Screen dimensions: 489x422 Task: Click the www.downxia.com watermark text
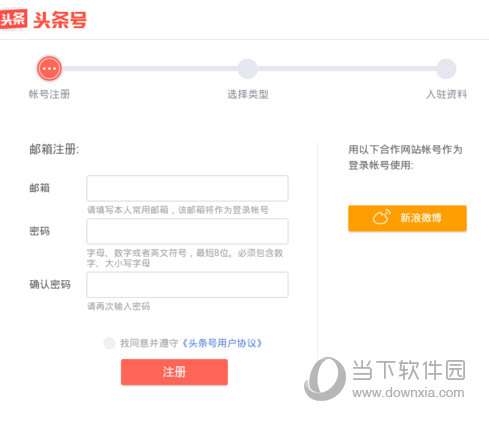408,393
